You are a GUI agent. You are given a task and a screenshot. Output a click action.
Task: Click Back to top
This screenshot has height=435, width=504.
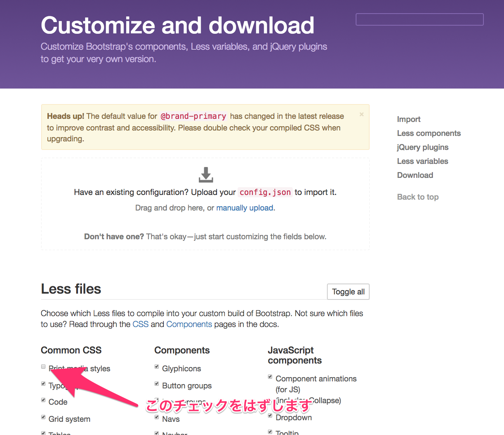418,197
